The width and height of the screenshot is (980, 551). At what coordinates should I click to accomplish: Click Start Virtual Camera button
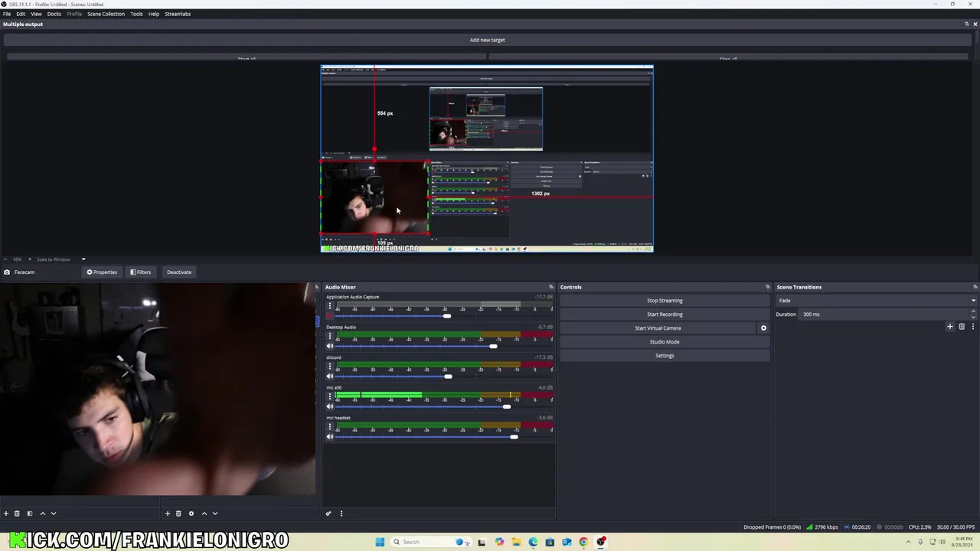658,328
